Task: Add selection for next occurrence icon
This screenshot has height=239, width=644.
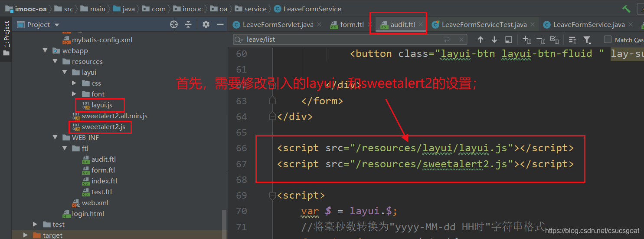Action: 527,40
